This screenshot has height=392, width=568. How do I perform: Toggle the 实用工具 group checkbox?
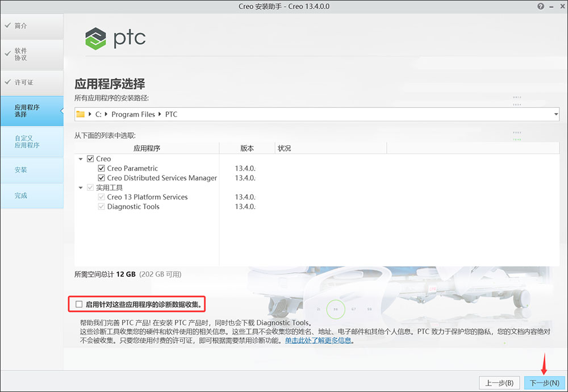coord(90,187)
